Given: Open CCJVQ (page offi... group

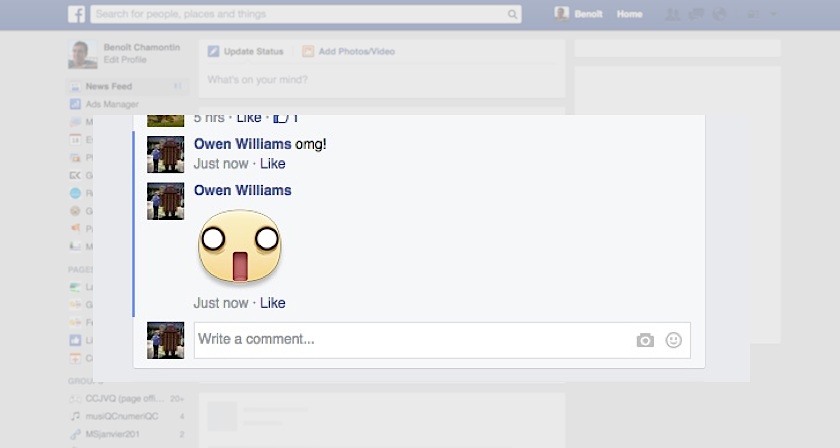Looking at the screenshot, I should click(126, 399).
